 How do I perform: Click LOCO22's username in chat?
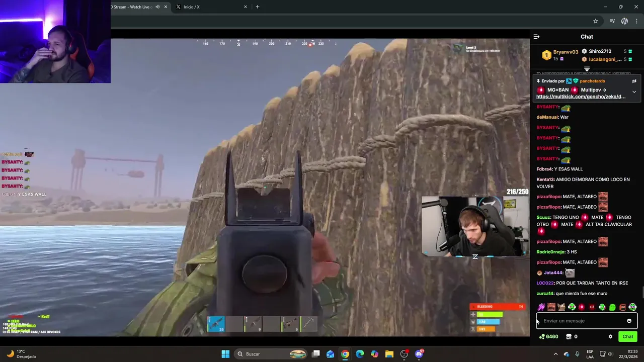pos(545,283)
